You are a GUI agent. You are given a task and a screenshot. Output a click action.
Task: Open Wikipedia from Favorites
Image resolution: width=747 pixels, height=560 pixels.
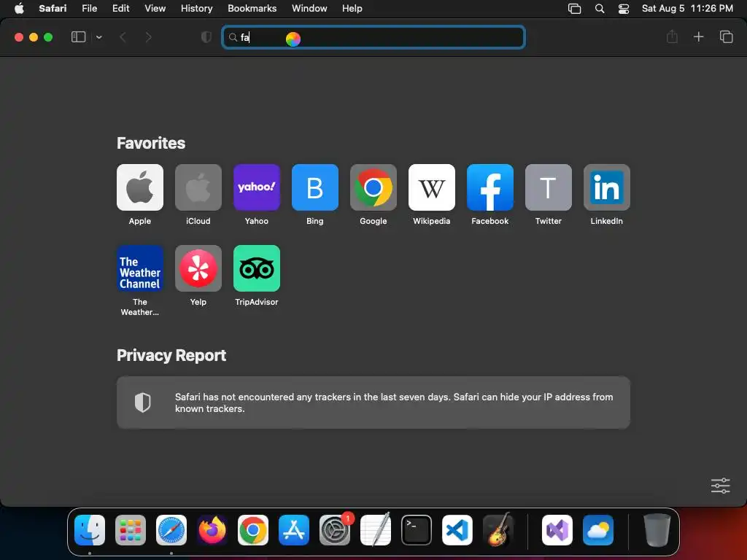tap(432, 187)
